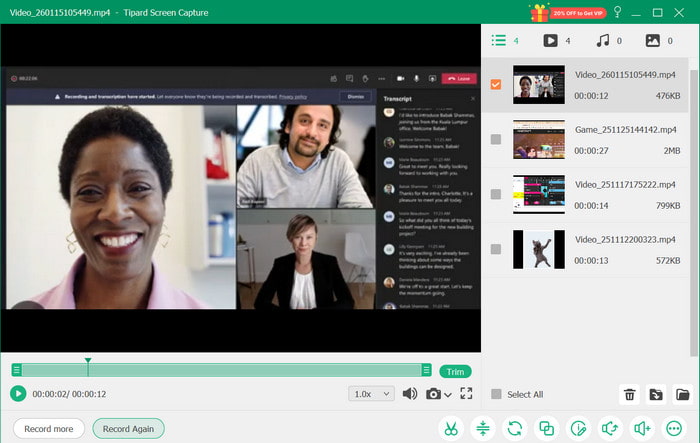Click the green timeline trim bar

click(x=222, y=371)
